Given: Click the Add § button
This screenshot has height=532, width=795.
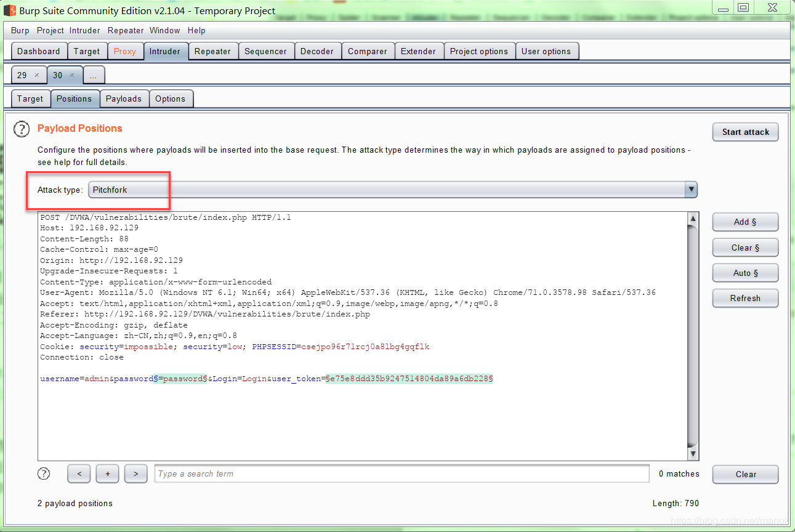Looking at the screenshot, I should tap(745, 222).
